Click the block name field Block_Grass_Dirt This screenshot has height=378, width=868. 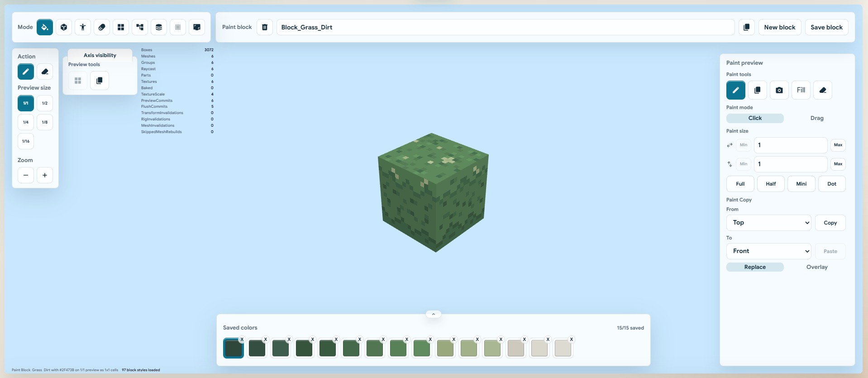click(506, 27)
